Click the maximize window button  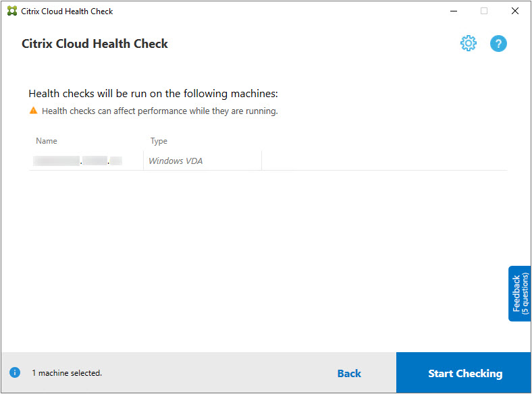[x=484, y=11]
